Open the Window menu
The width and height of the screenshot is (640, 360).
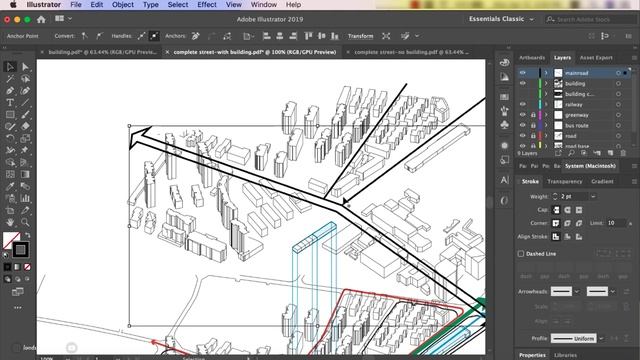[x=263, y=4]
